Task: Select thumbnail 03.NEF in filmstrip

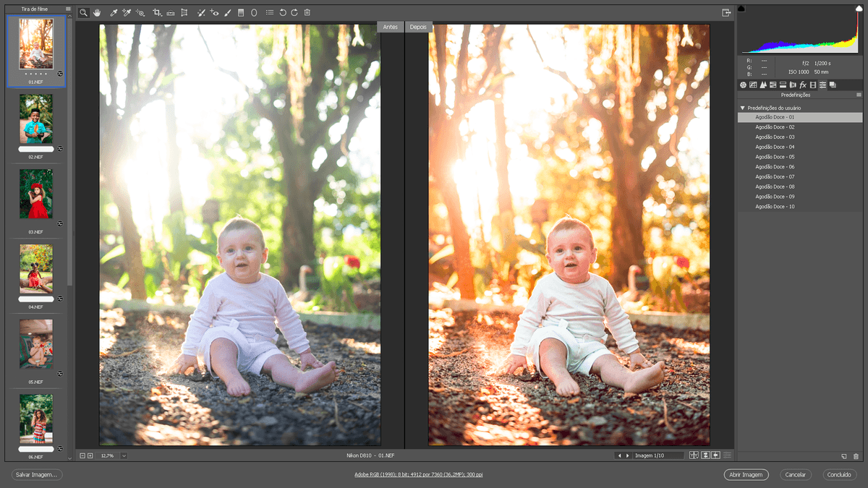Action: point(36,194)
